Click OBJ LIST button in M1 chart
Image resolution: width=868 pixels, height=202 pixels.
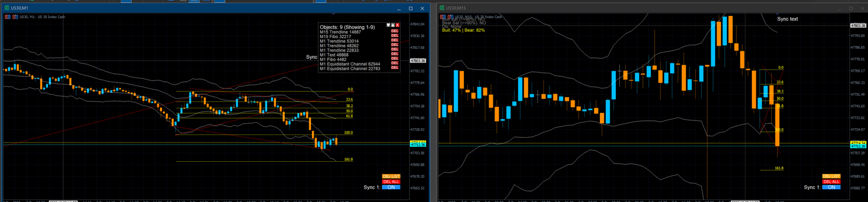pyautogui.click(x=391, y=176)
